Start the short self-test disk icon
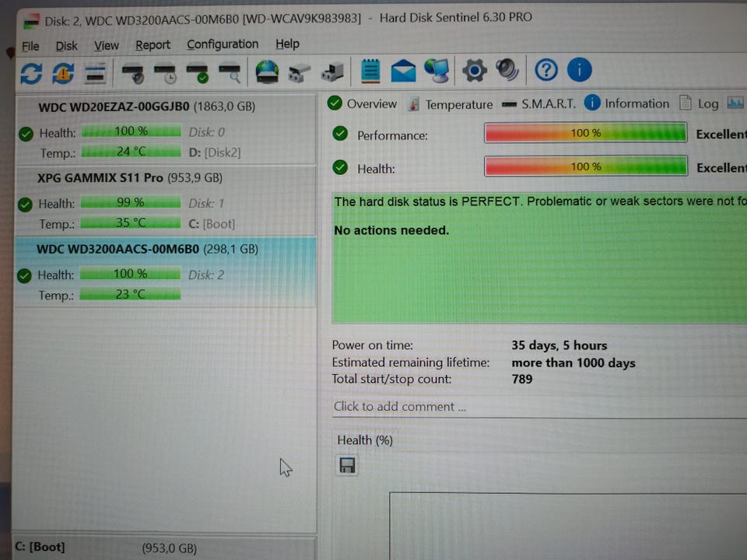Screen dimensions: 747x560 (133, 73)
